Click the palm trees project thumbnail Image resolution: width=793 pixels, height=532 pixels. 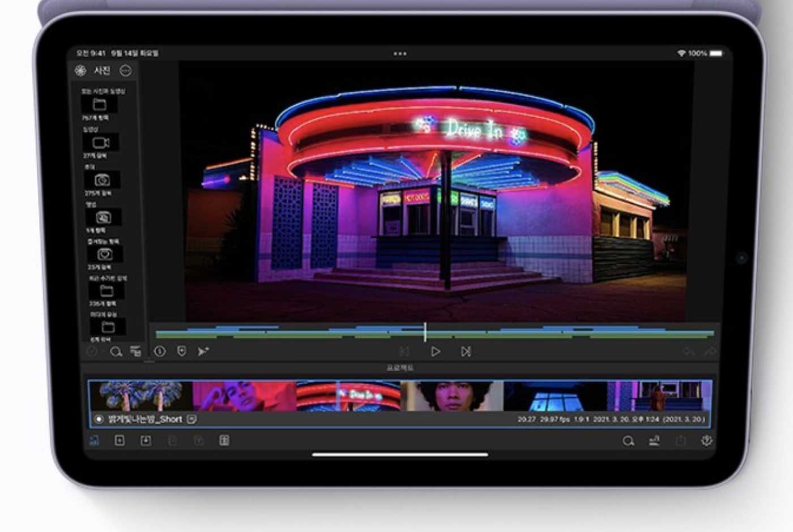point(141,396)
